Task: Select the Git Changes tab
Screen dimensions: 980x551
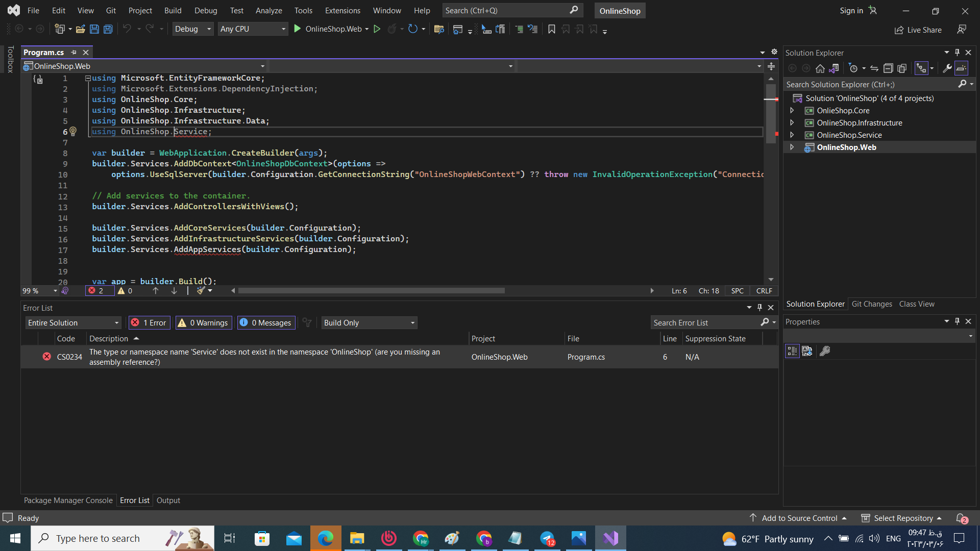Action: click(872, 304)
